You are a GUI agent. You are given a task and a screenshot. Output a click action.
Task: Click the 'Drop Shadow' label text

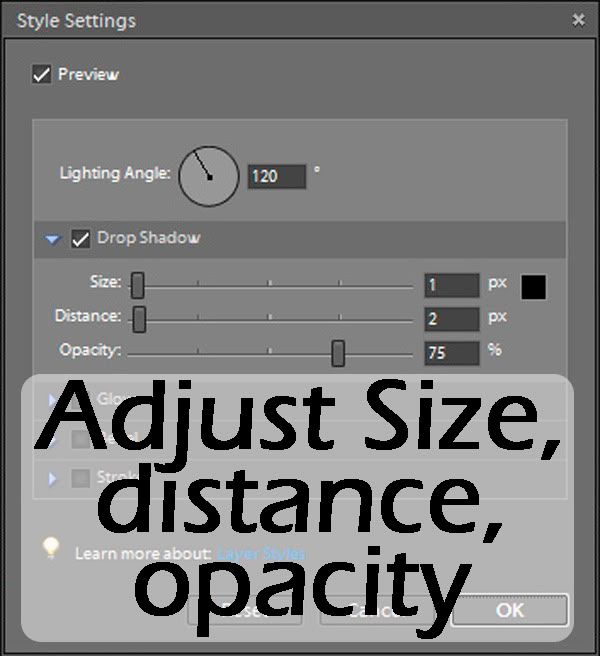[x=149, y=238]
